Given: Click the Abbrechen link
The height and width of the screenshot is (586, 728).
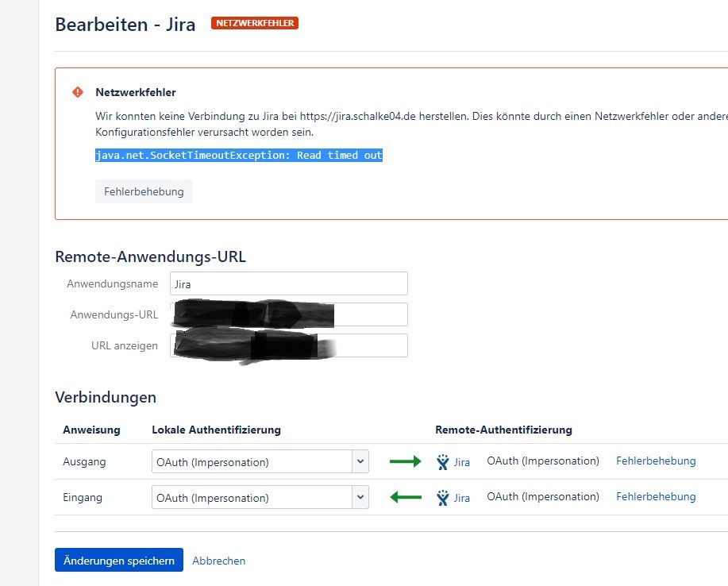Looking at the screenshot, I should coord(218,561).
